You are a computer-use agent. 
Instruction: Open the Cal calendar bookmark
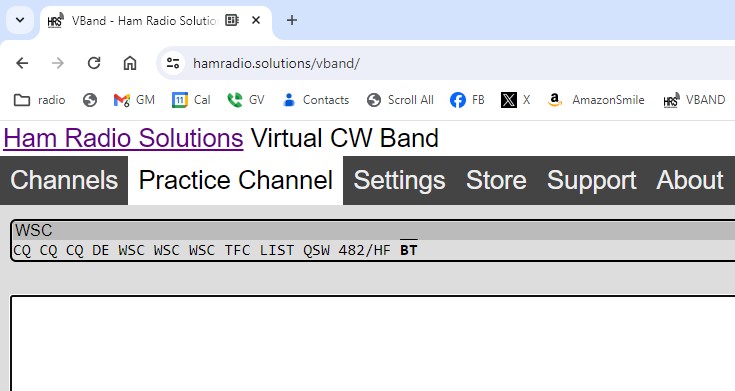point(191,100)
